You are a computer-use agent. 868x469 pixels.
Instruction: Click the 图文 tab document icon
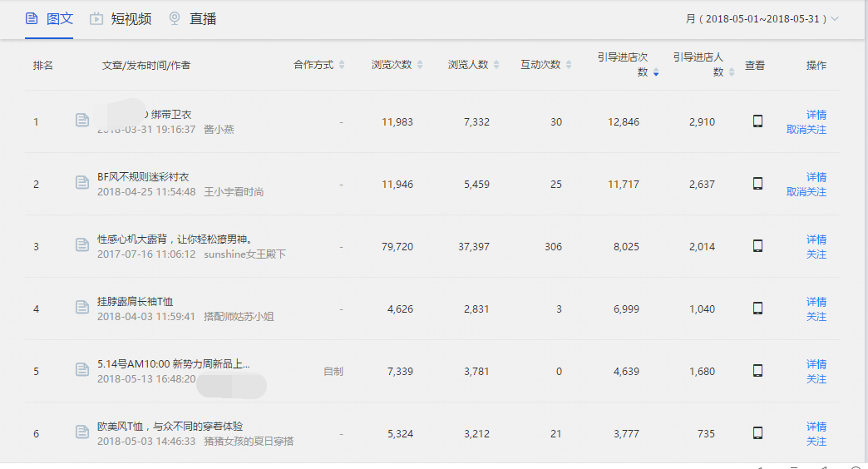32,18
